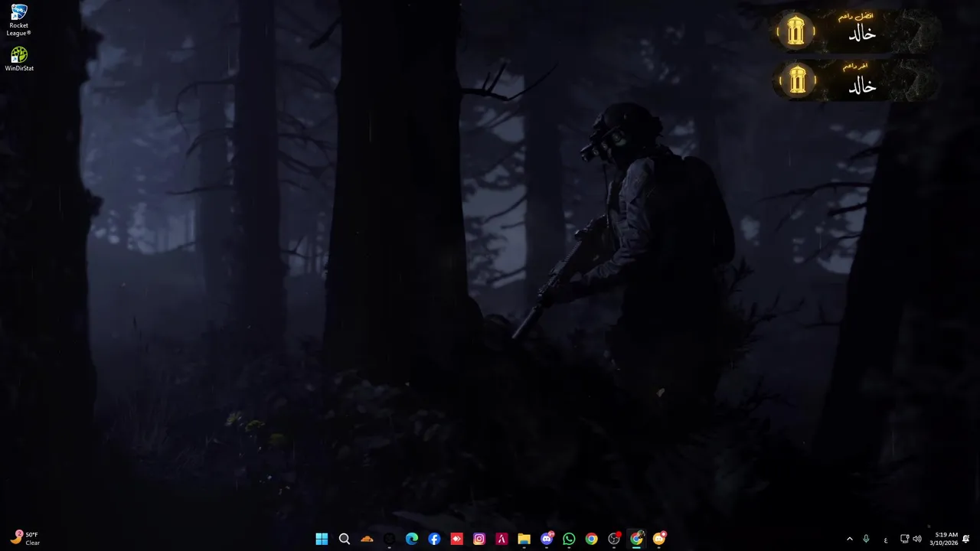The image size is (980, 551).
Task: Open network status icon in tray
Action: click(905, 540)
